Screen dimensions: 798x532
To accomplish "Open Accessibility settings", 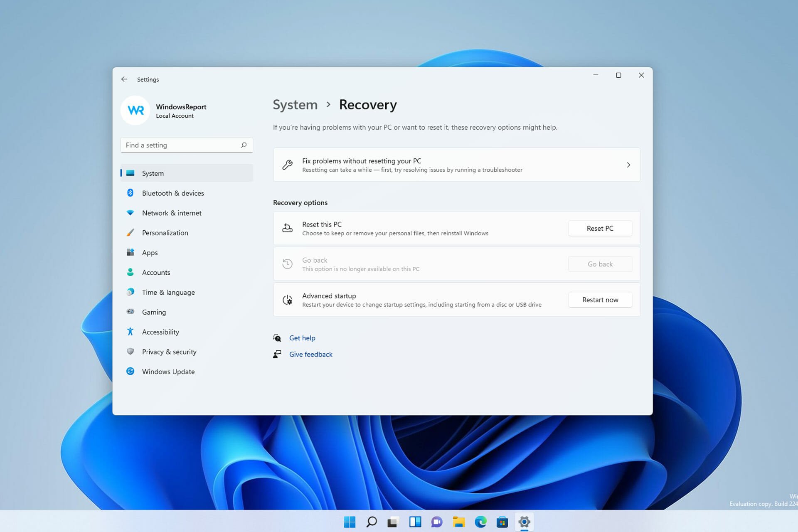I will (187, 332).
